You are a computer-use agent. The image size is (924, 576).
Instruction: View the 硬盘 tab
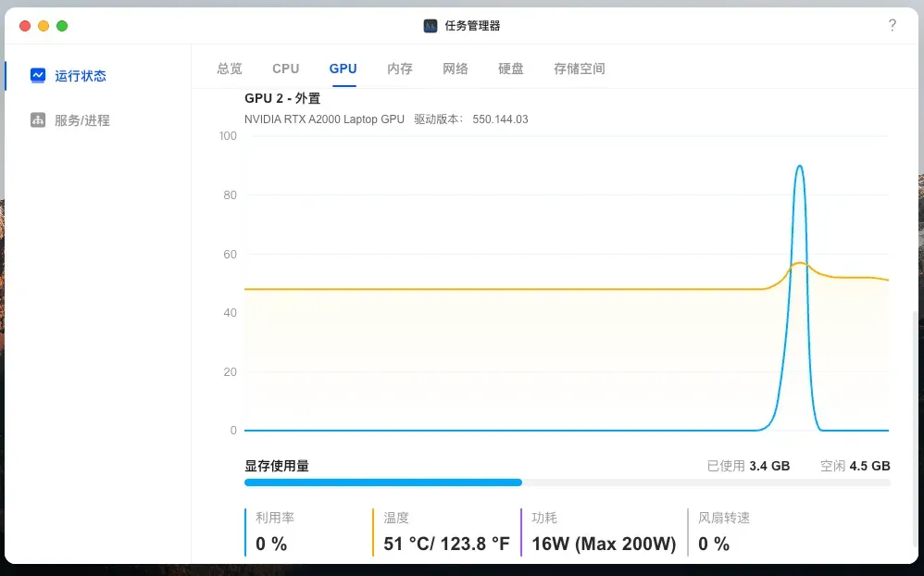[511, 69]
